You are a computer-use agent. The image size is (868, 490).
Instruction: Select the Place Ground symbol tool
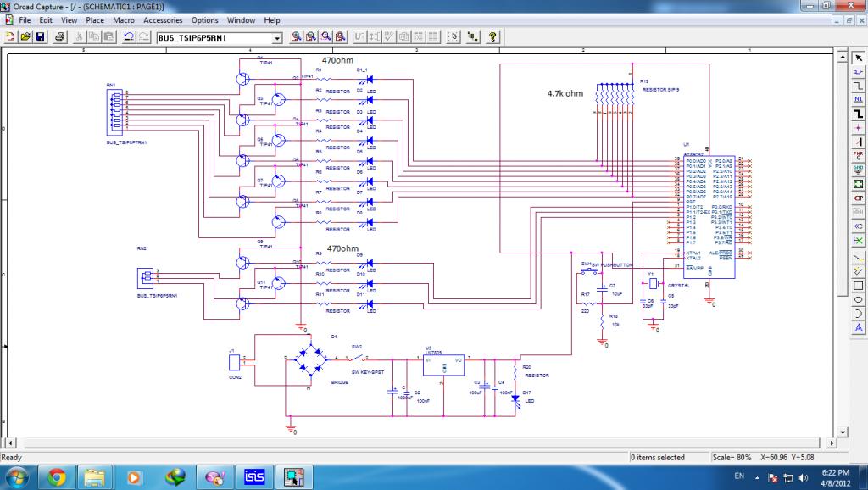coord(858,169)
